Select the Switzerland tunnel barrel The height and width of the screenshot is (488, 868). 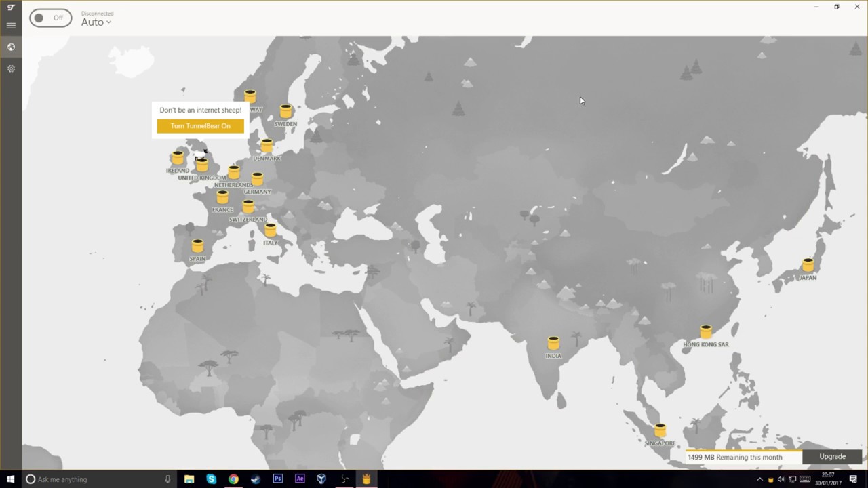pos(248,207)
